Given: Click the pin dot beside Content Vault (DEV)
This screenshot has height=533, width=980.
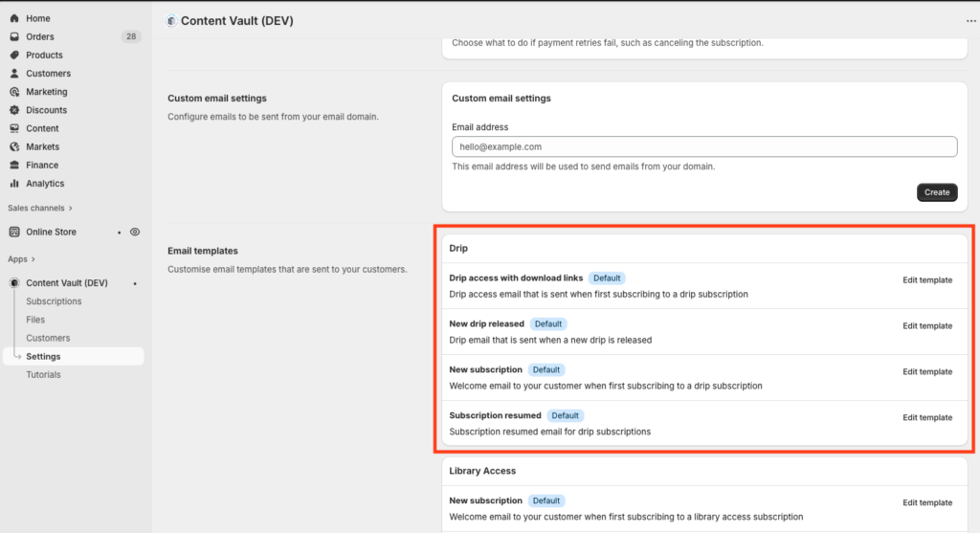Looking at the screenshot, I should (135, 283).
